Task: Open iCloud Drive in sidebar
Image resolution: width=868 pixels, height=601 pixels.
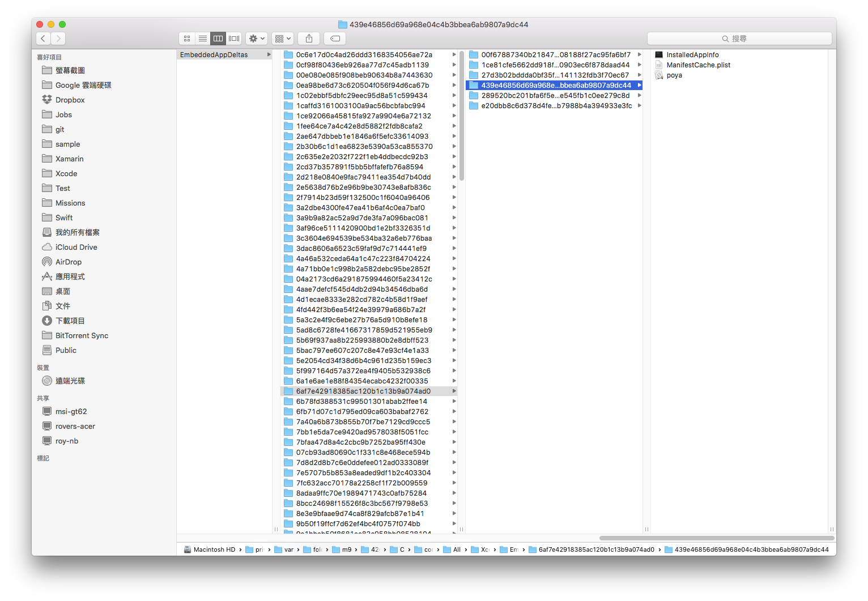Action: click(x=76, y=247)
